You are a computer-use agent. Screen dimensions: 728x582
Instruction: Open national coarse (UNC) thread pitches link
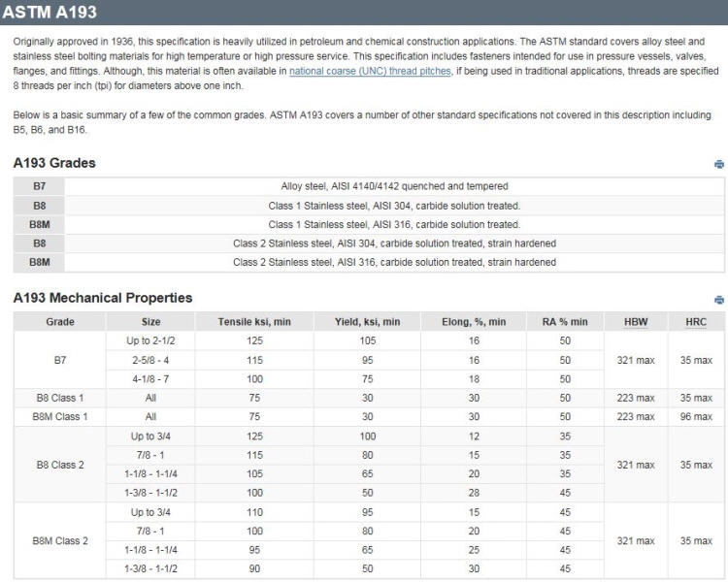(x=370, y=71)
